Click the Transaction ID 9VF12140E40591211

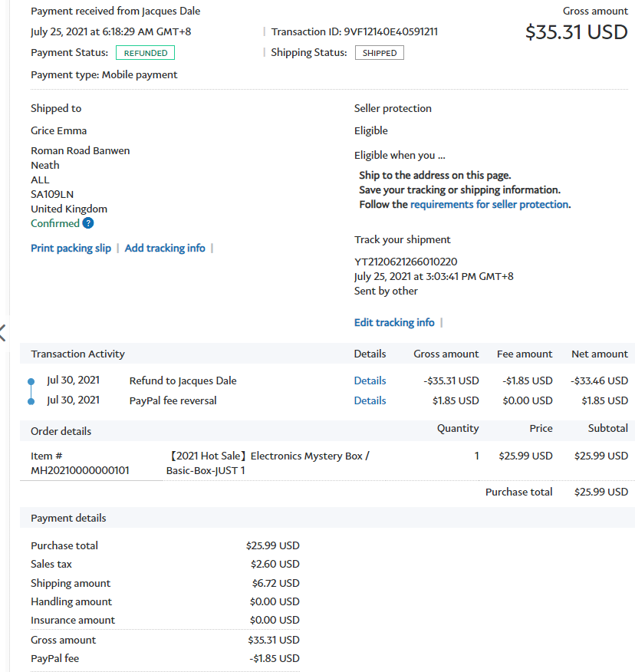354,31
